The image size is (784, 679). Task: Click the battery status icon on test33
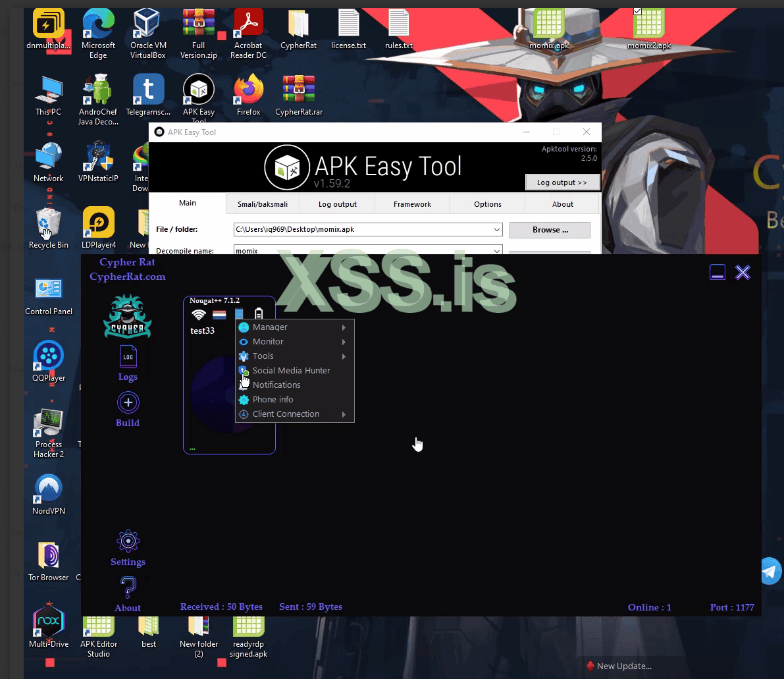tap(258, 314)
